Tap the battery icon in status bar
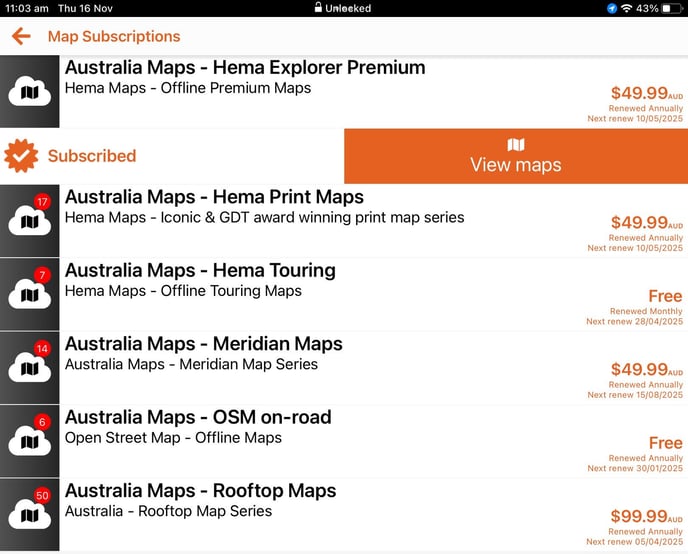The width and height of the screenshot is (688, 554). click(672, 8)
